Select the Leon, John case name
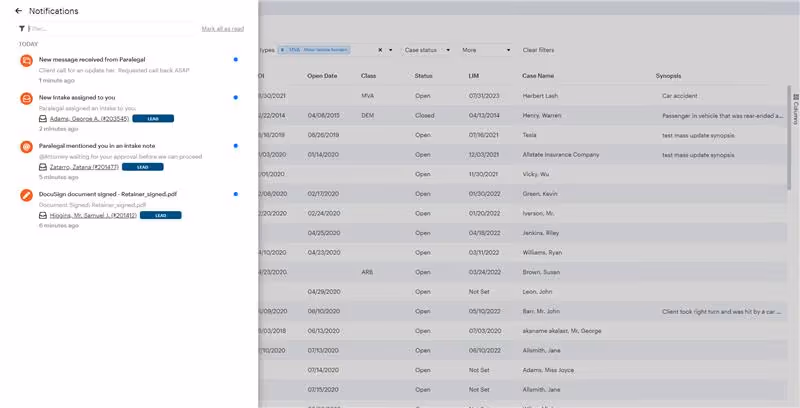 pyautogui.click(x=538, y=292)
